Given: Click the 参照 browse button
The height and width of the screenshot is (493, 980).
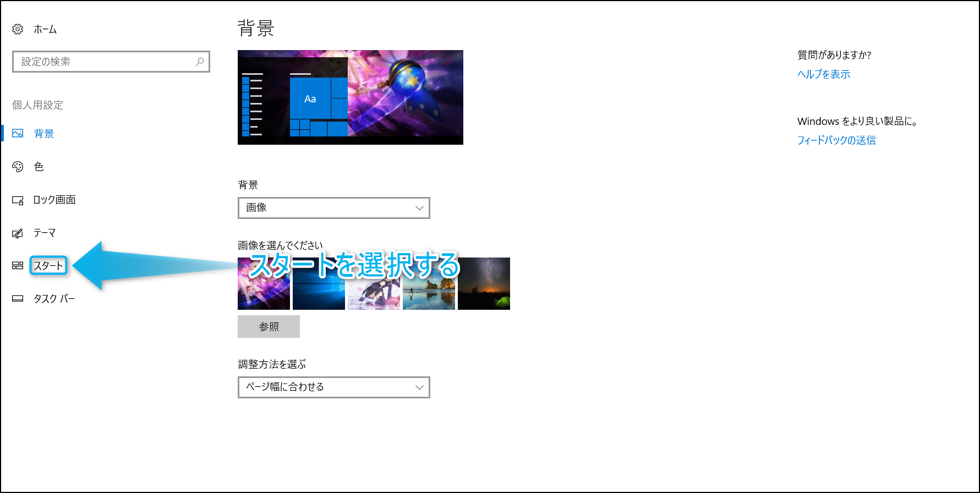Looking at the screenshot, I should [x=269, y=327].
